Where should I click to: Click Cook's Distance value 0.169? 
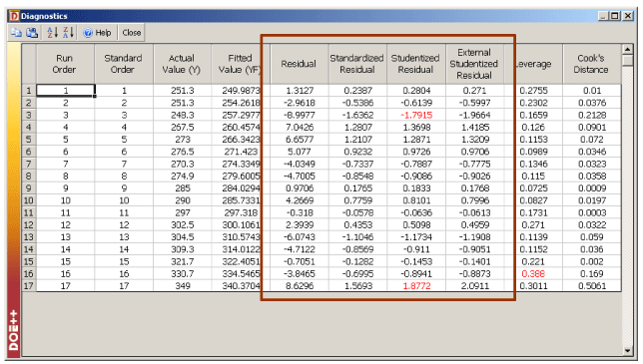coord(592,273)
